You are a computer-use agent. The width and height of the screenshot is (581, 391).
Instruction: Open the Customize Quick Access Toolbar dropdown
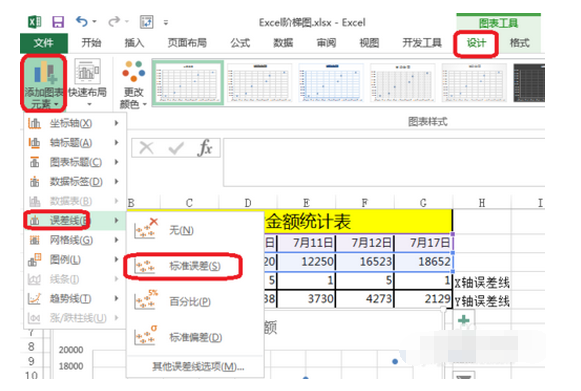tap(166, 22)
